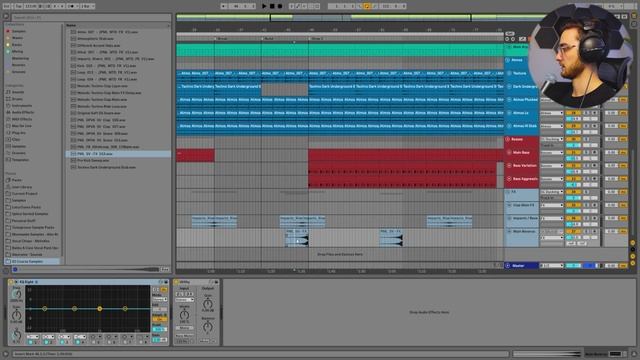The width and height of the screenshot is (640, 360).
Task: Toggle Atmos Lo track activator
Action: (x=573, y=113)
